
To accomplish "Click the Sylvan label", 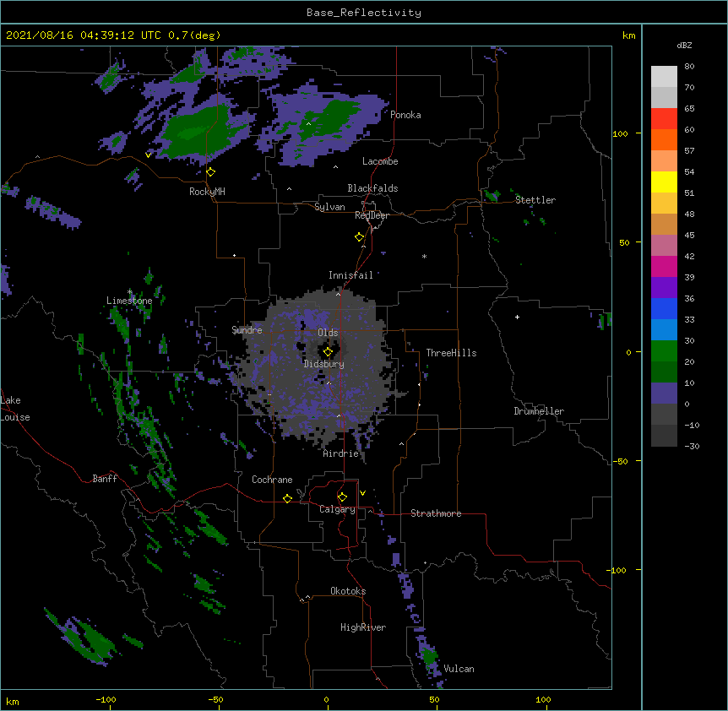I will tap(329, 207).
